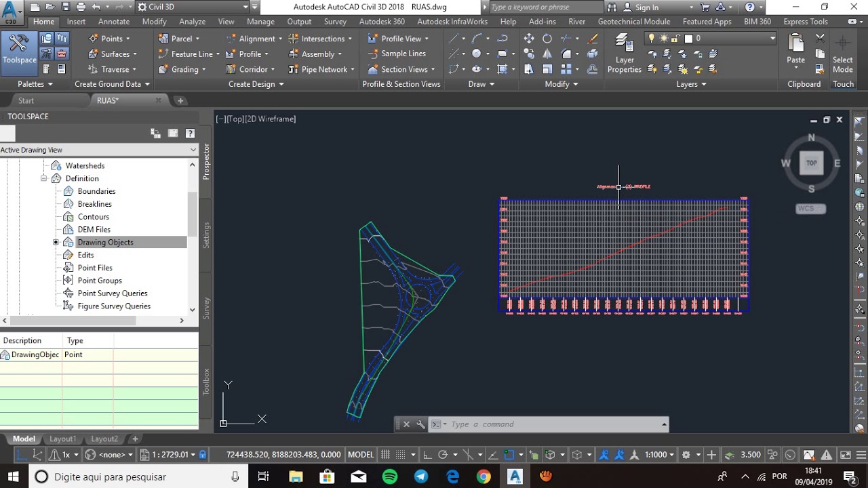
Task: Click the WCS label under the ViewCube
Action: pos(810,208)
